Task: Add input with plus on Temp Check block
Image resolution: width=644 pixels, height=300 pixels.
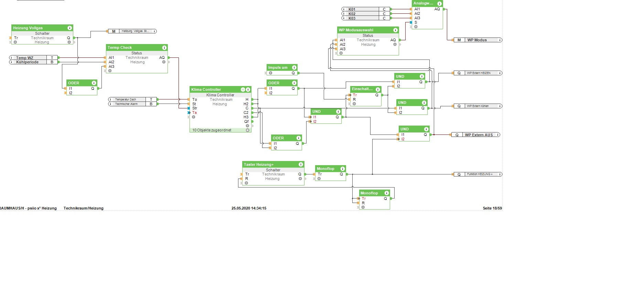Action: pos(110,71)
